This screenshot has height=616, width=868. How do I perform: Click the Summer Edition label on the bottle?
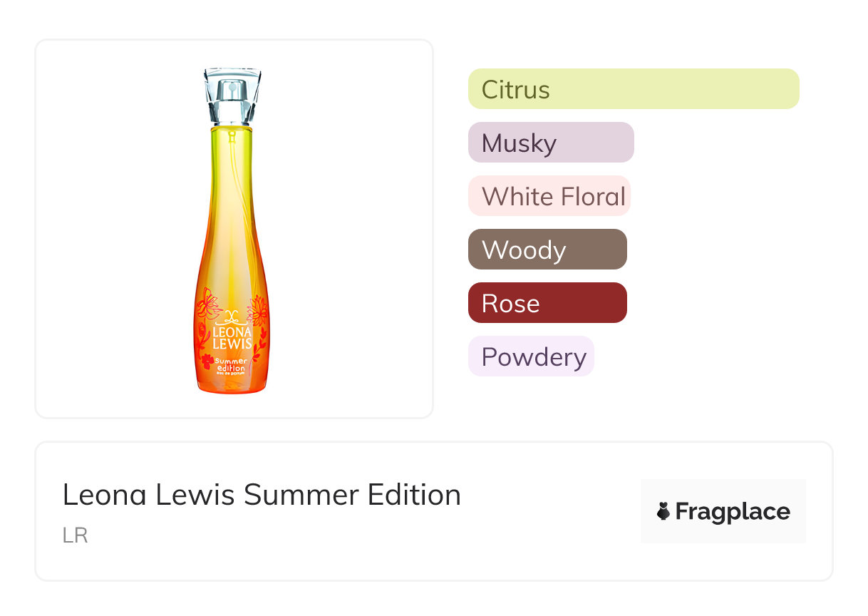232,364
